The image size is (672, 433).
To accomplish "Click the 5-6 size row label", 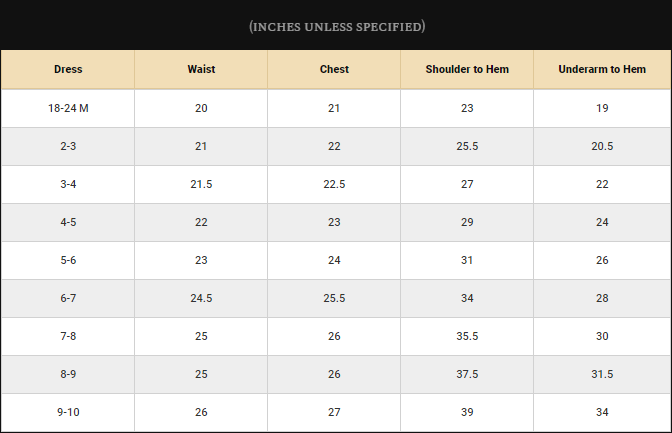I will pyautogui.click(x=68, y=260).
